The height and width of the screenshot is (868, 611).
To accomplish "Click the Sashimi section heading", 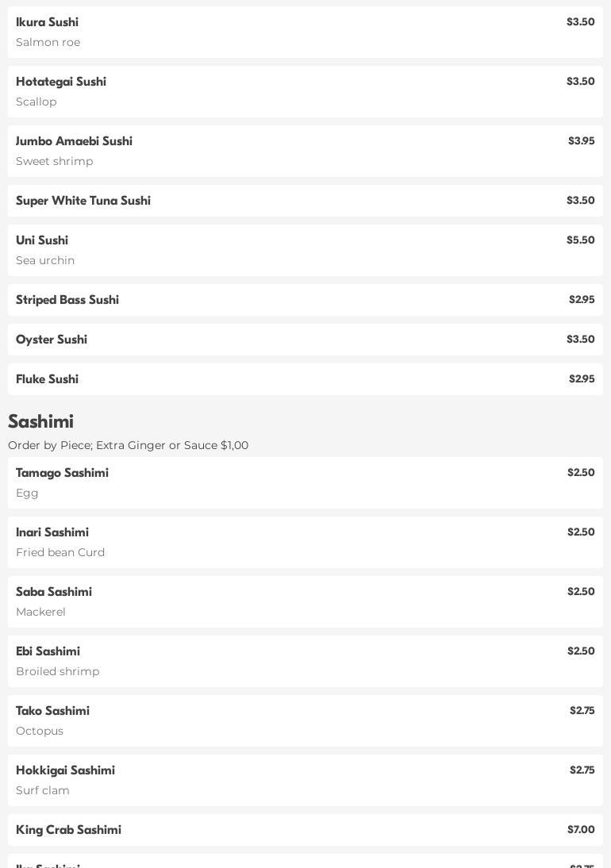I will pyautogui.click(x=41, y=421).
